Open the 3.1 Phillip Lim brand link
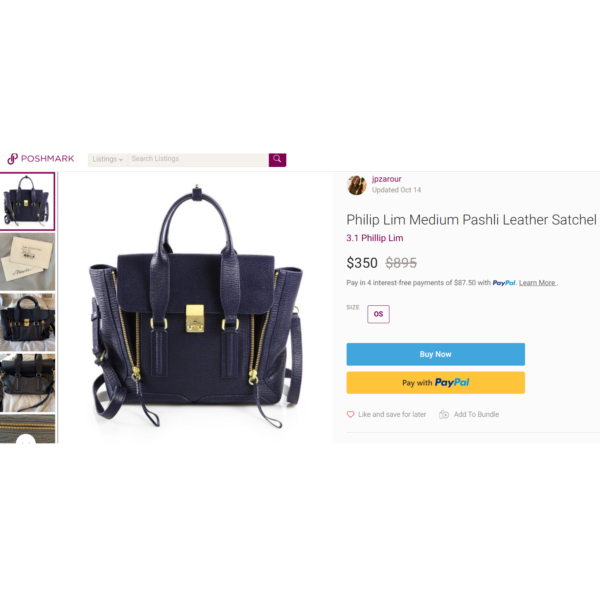 click(x=375, y=238)
